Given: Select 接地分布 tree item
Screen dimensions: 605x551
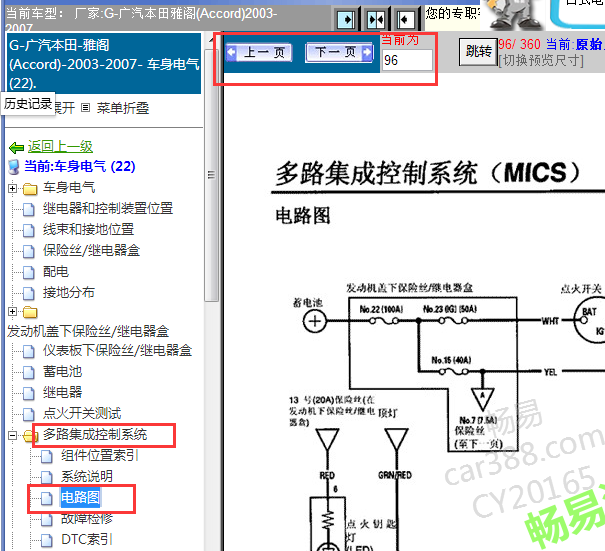Looking at the screenshot, I should (69, 292).
